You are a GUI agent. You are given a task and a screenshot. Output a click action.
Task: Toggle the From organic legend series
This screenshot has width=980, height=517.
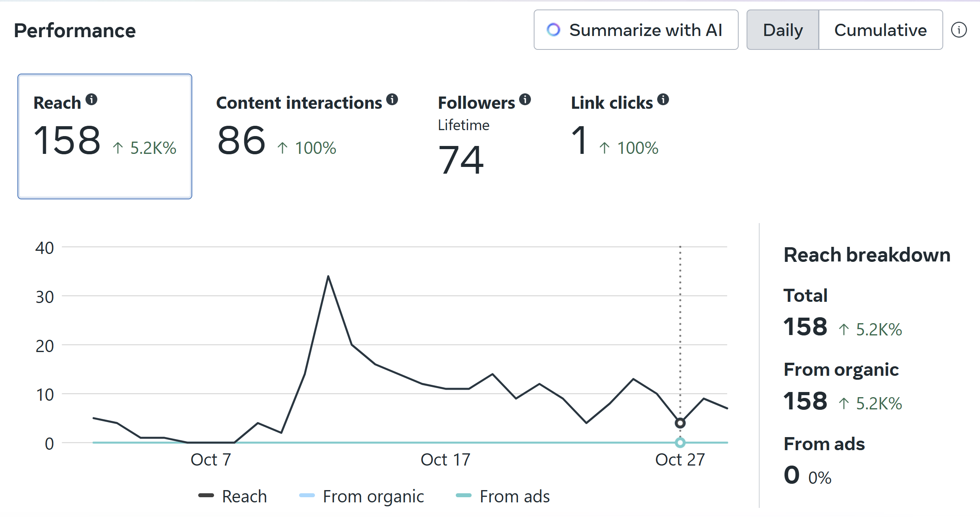(362, 496)
